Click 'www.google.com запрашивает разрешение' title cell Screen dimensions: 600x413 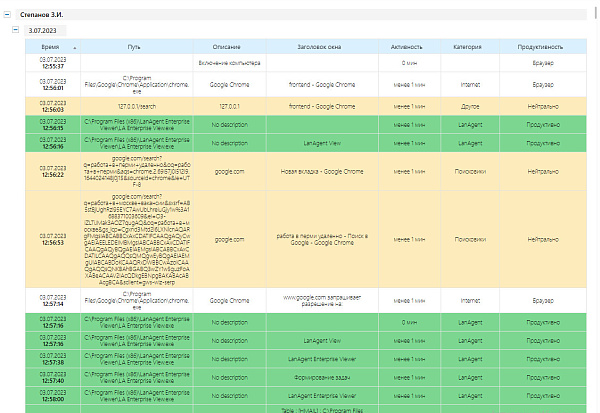pyautogui.click(x=321, y=301)
